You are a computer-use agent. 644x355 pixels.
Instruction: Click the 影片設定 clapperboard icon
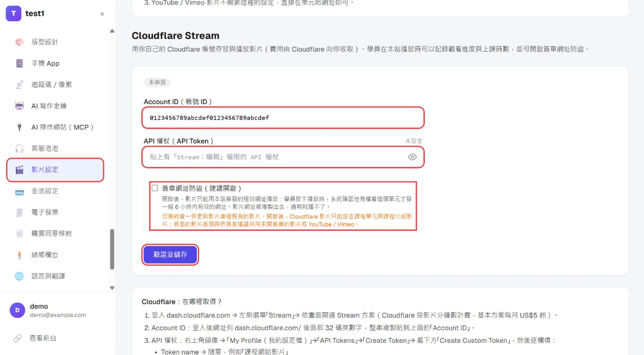click(19, 170)
